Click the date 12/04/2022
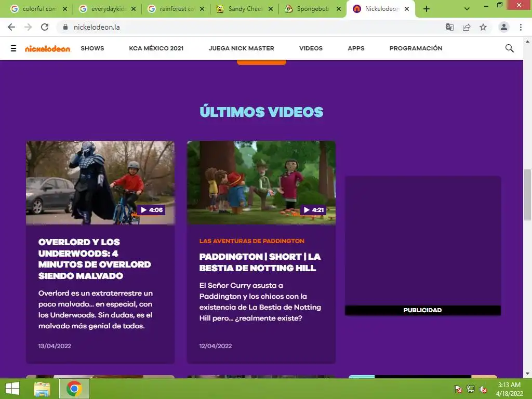Image resolution: width=532 pixels, height=399 pixels. pyautogui.click(x=216, y=346)
